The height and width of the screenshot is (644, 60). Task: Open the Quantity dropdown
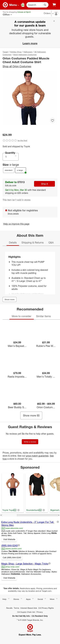[10, 156]
